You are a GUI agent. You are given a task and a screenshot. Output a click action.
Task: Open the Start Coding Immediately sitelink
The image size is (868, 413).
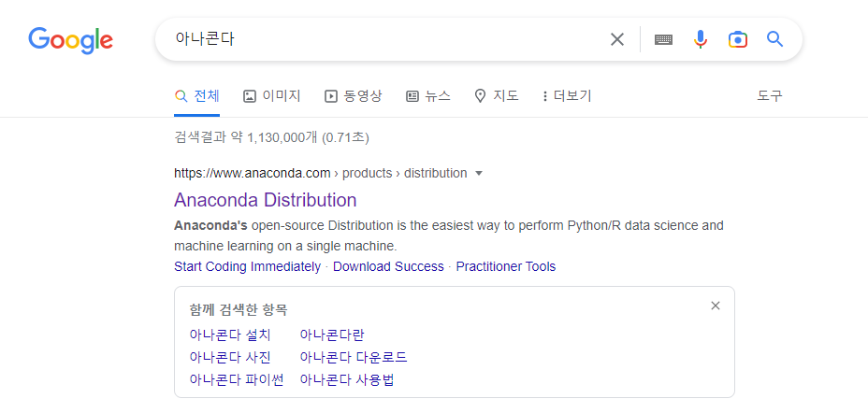point(248,266)
